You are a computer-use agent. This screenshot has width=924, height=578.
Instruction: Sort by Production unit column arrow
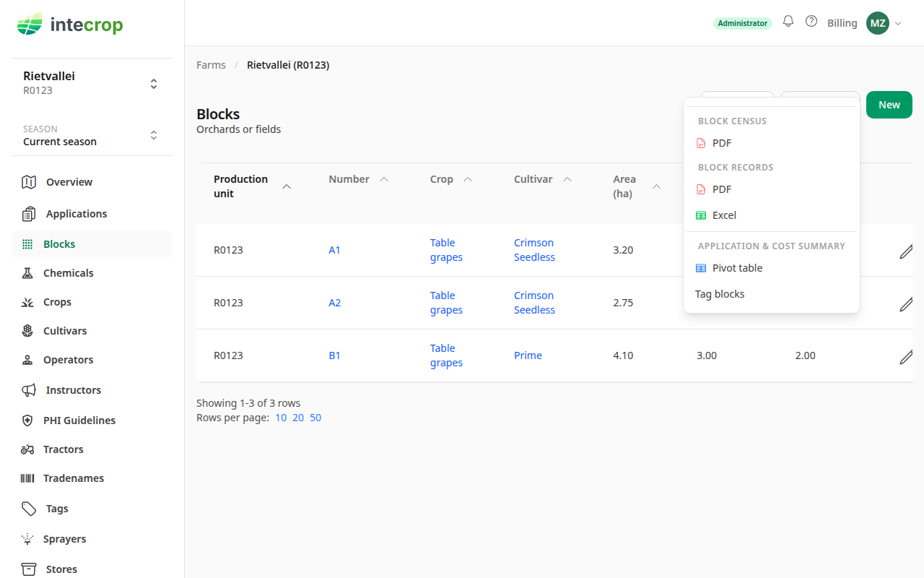(x=287, y=186)
